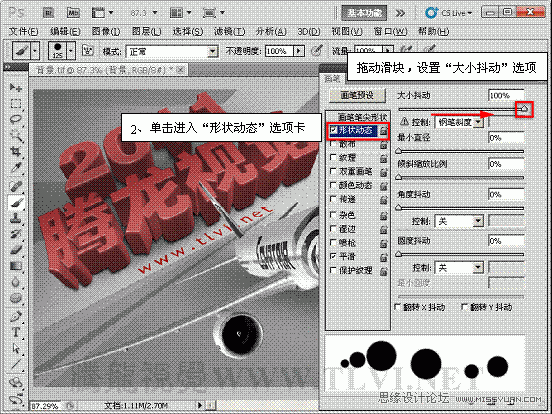Viewport: 552px width, 414px height.
Task: Click the 大小抖动 percentage field
Action: point(506,95)
